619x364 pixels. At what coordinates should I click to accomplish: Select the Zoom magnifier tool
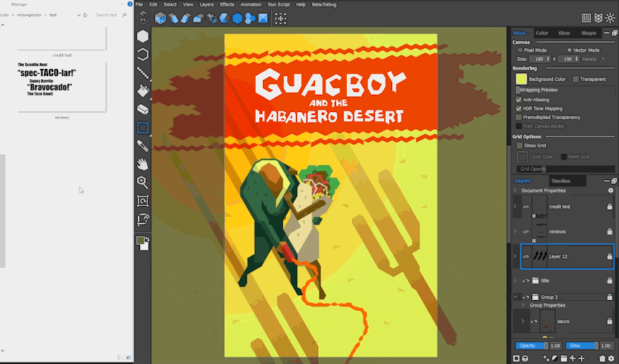click(x=143, y=182)
